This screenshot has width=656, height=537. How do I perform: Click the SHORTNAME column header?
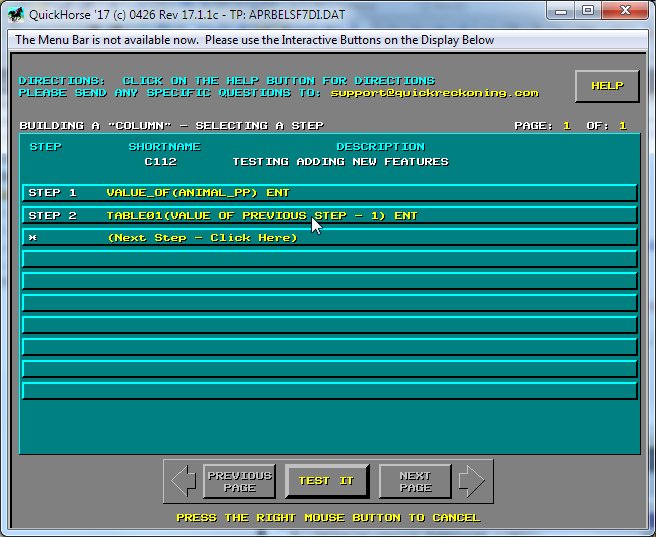click(x=164, y=147)
